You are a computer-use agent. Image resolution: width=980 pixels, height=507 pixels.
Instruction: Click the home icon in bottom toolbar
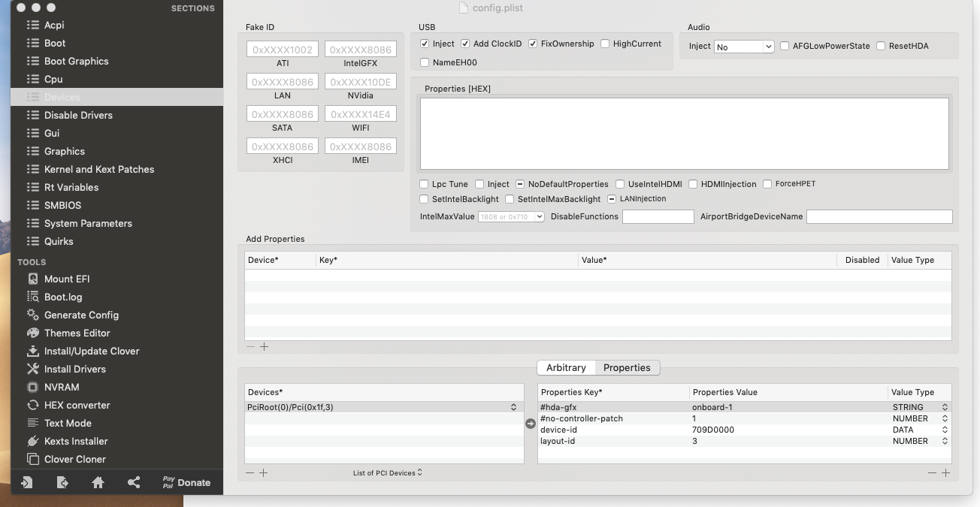pyautogui.click(x=98, y=483)
